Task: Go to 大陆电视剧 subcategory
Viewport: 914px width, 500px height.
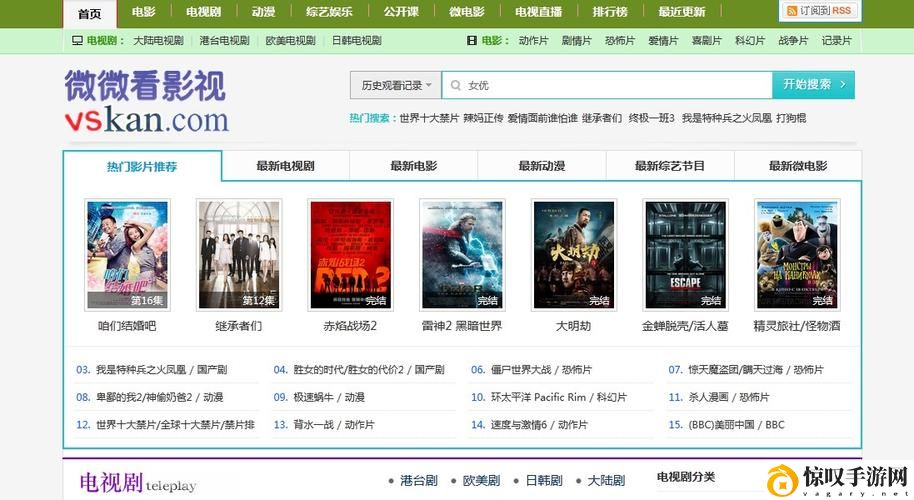Action: [x=158, y=41]
